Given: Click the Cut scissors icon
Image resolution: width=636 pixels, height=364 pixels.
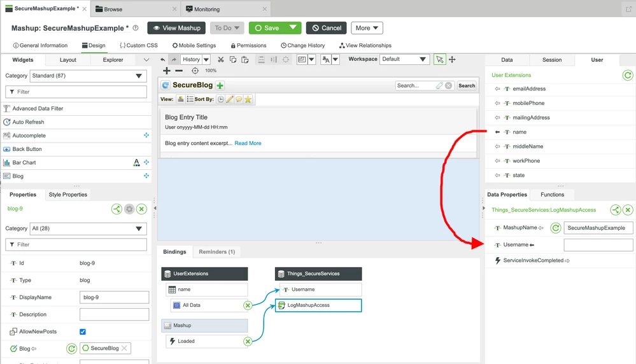Looking at the screenshot, I should click(x=221, y=60).
